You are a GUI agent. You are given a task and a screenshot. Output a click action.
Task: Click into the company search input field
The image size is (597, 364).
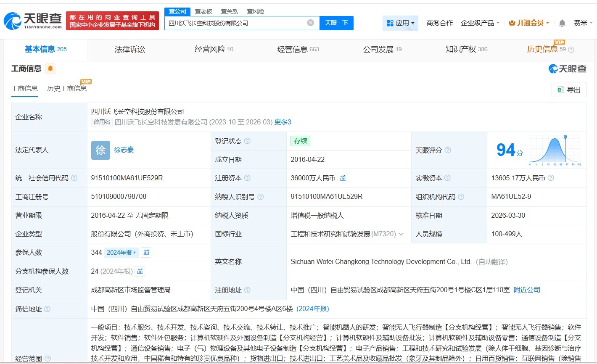(235, 23)
